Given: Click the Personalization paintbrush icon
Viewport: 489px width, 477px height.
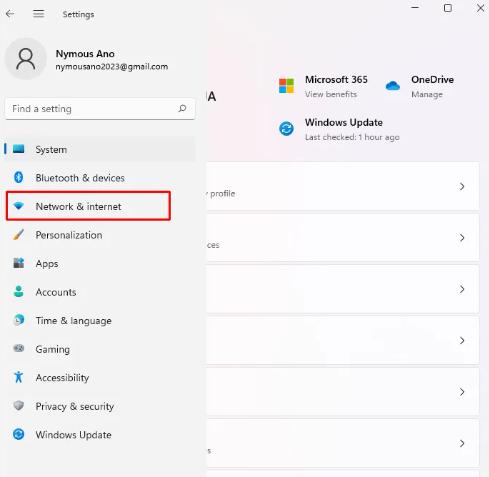Looking at the screenshot, I should pyautogui.click(x=19, y=235).
